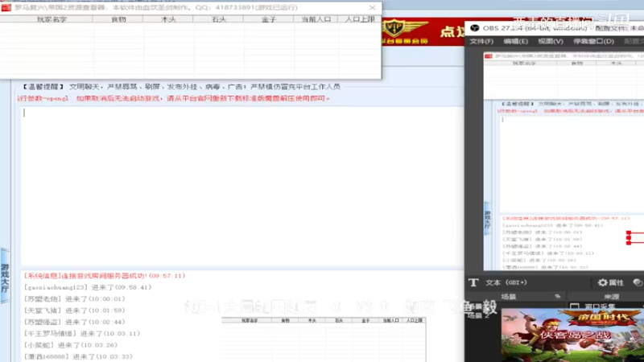Click the 文本 (GDI+) source label
The width and height of the screenshot is (644, 362).
click(x=506, y=282)
